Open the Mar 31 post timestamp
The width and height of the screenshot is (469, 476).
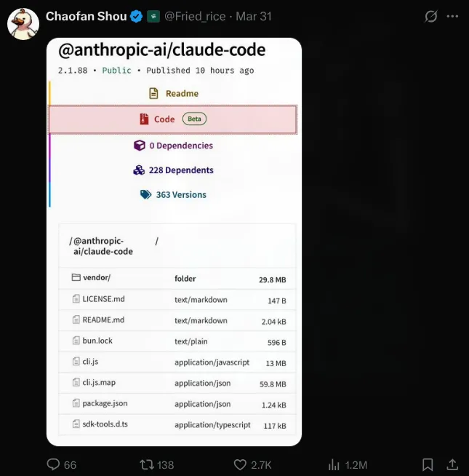pos(254,16)
